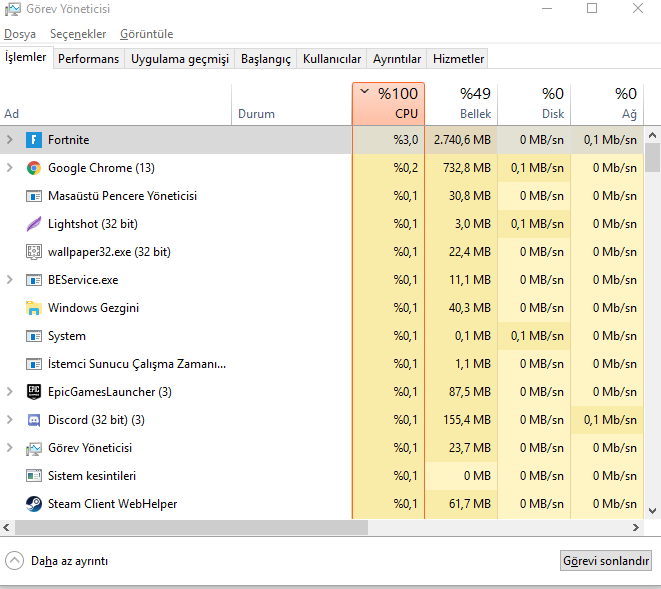Click the Fortnite process icon
Image resolution: width=661 pixels, height=589 pixels.
coord(34,140)
